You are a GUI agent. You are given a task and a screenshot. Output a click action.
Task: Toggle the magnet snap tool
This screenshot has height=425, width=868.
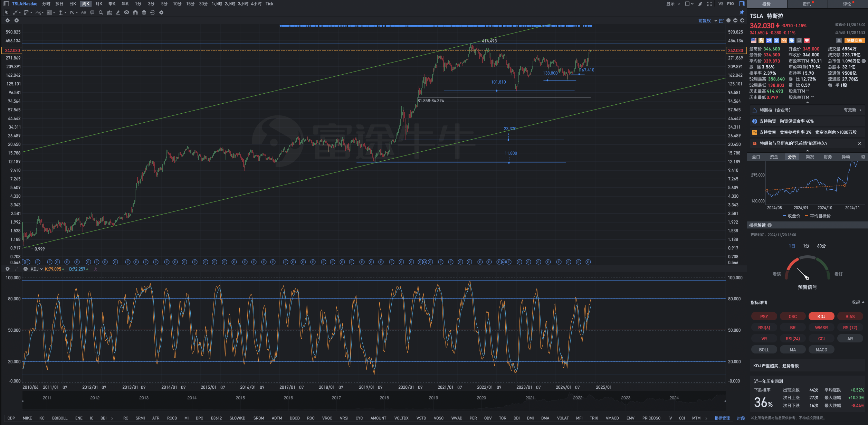135,12
